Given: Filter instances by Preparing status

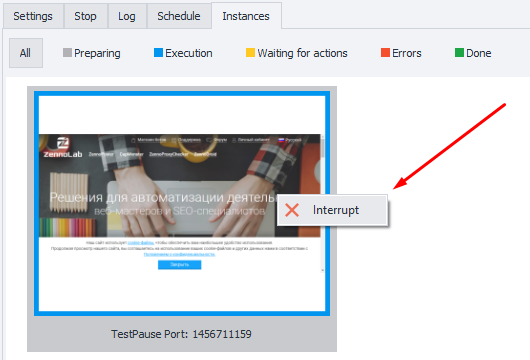Looking at the screenshot, I should click(92, 53).
